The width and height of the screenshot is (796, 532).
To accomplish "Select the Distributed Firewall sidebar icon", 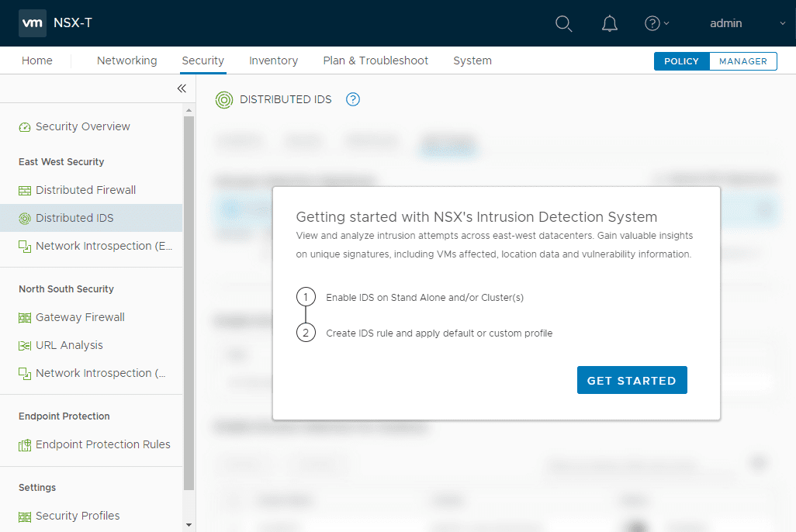I will (24, 190).
